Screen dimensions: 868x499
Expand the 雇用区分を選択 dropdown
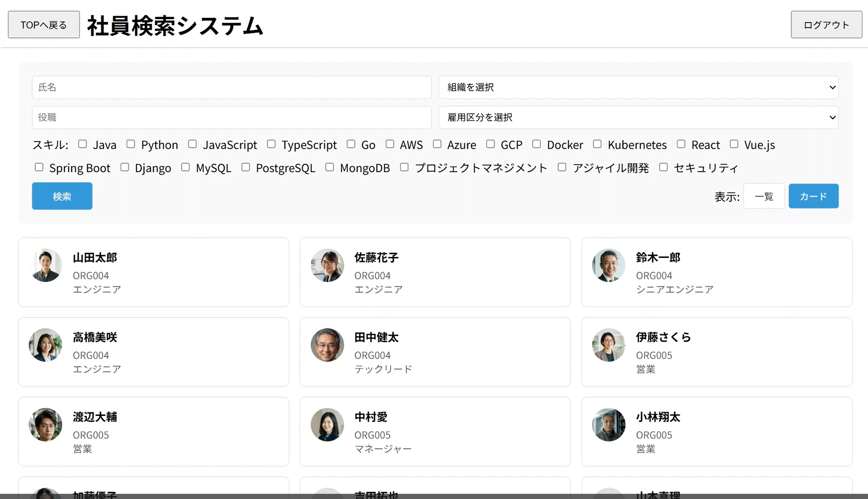638,117
